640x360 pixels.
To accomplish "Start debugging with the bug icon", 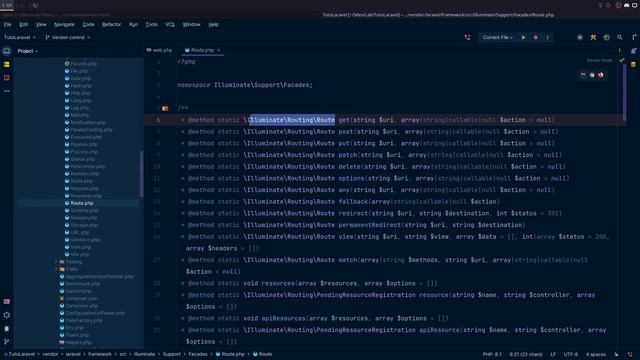I will [536, 38].
